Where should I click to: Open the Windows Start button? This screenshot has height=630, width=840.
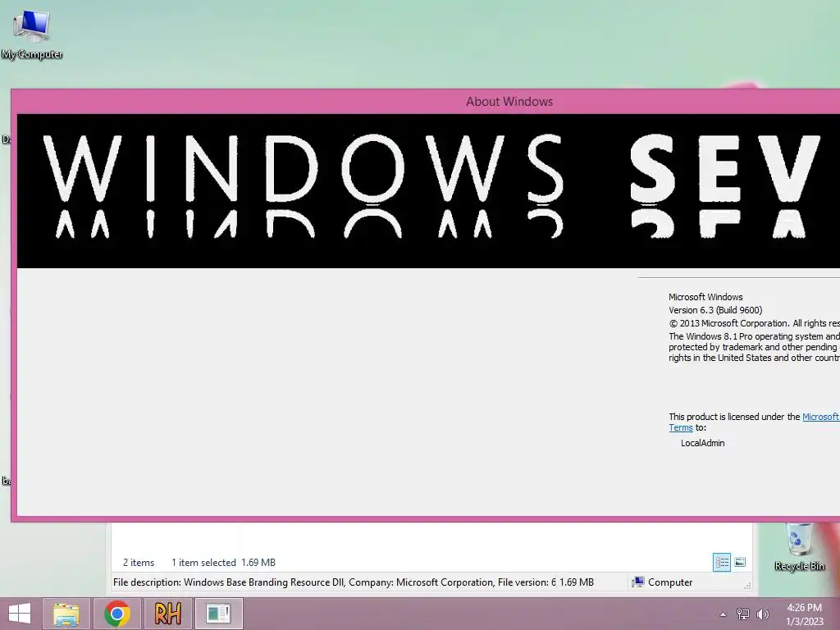click(20, 614)
